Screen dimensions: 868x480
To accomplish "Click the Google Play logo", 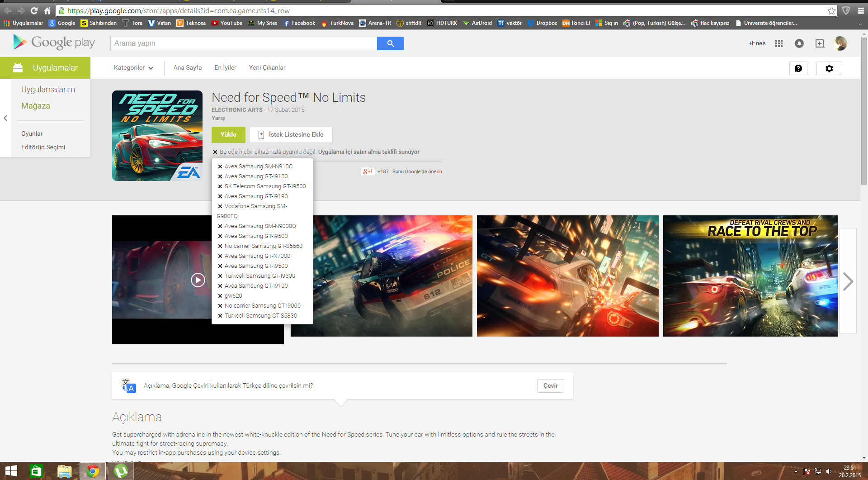I will coord(54,43).
